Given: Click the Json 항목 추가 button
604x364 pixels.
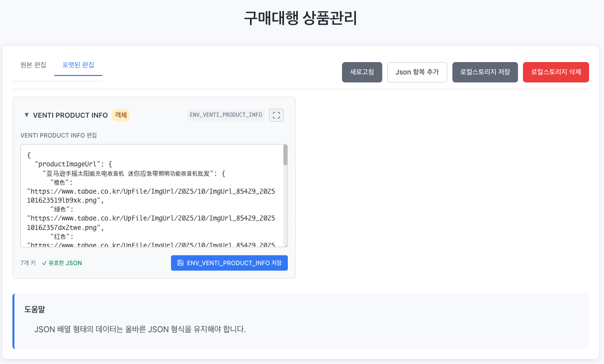Looking at the screenshot, I should [417, 72].
